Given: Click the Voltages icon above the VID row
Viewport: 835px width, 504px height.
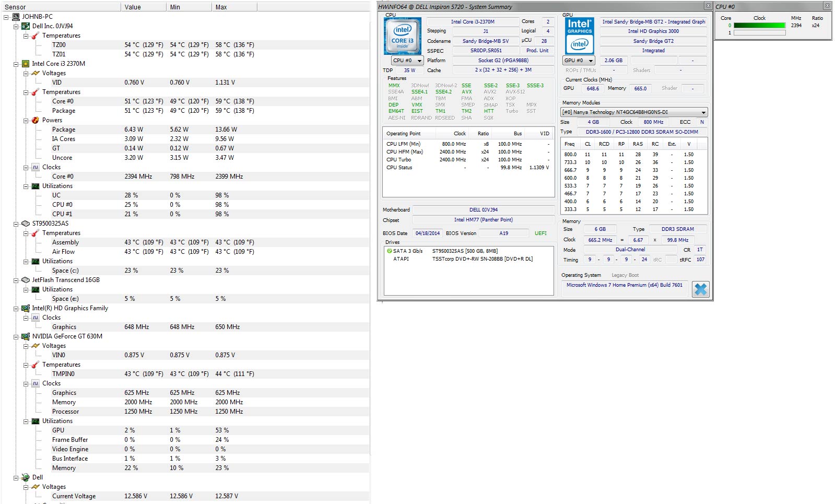Looking at the screenshot, I should (35, 73).
